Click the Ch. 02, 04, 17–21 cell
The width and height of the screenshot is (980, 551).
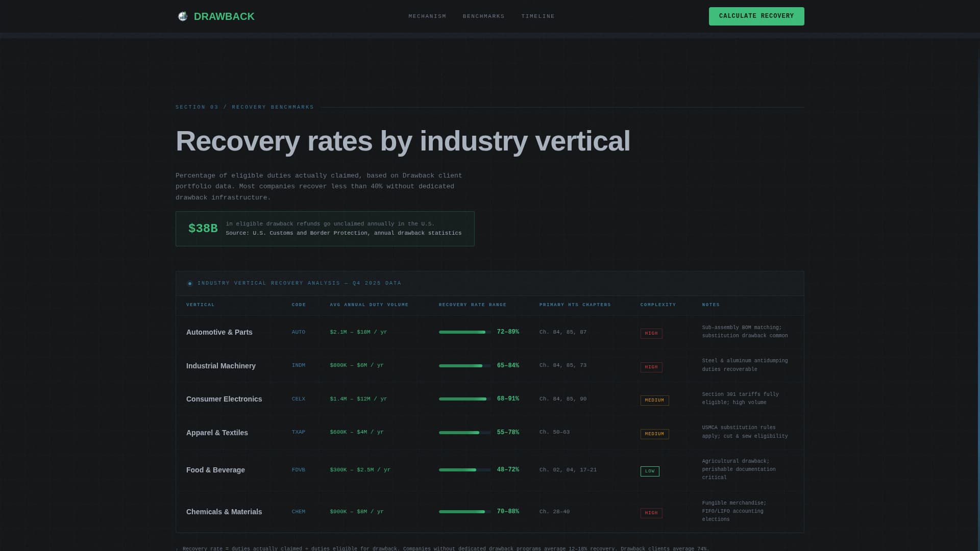click(x=568, y=470)
